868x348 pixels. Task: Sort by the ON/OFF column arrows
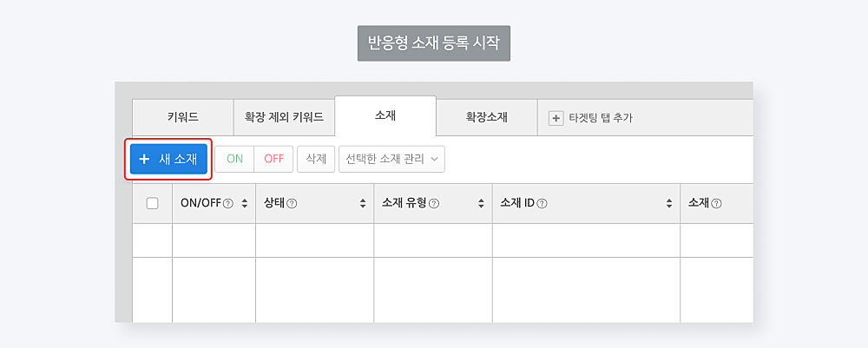pyautogui.click(x=245, y=204)
